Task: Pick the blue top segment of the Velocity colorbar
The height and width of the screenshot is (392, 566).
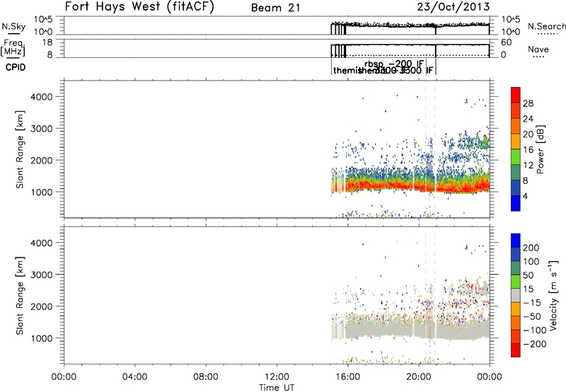Action: point(516,241)
